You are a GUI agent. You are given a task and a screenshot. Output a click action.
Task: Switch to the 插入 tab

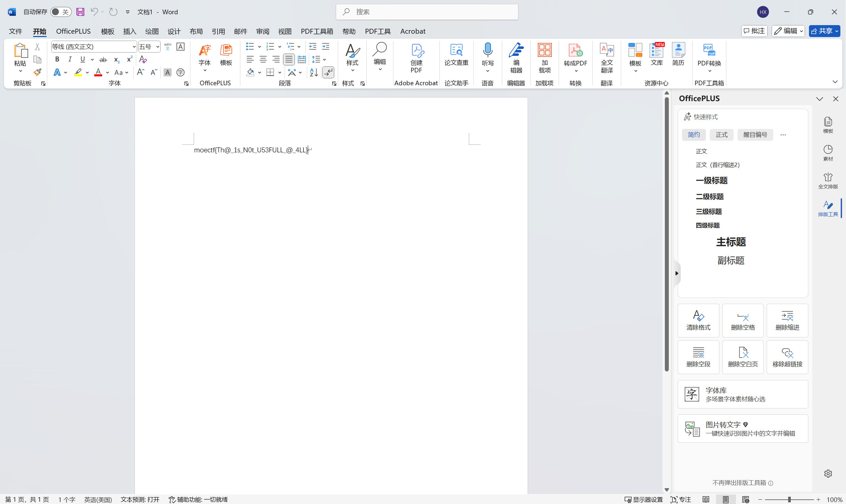coord(130,31)
